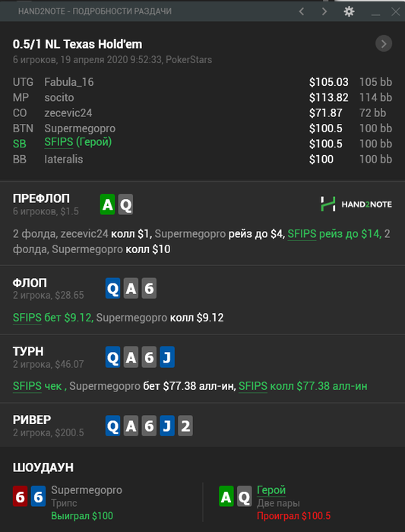This screenshot has height=532, width=405.
Task: Click the red 6 card in showdown
Action: 20,496
